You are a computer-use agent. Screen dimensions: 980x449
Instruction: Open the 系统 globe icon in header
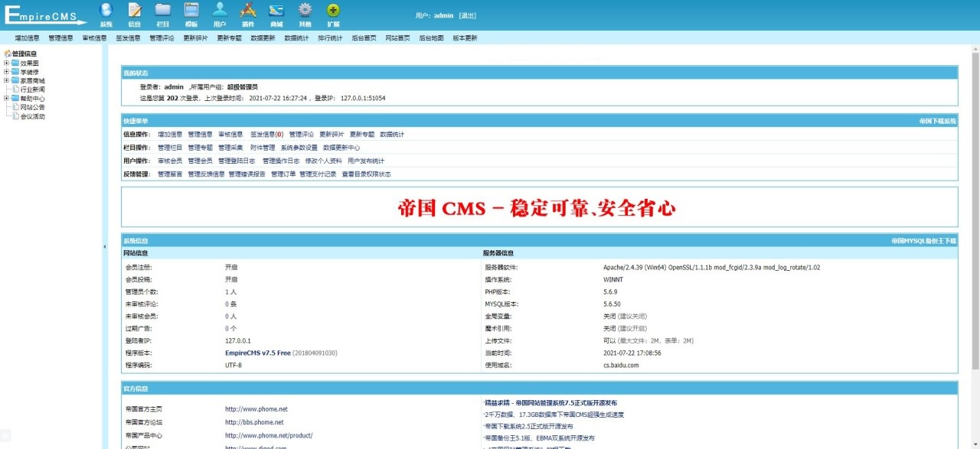(x=106, y=10)
